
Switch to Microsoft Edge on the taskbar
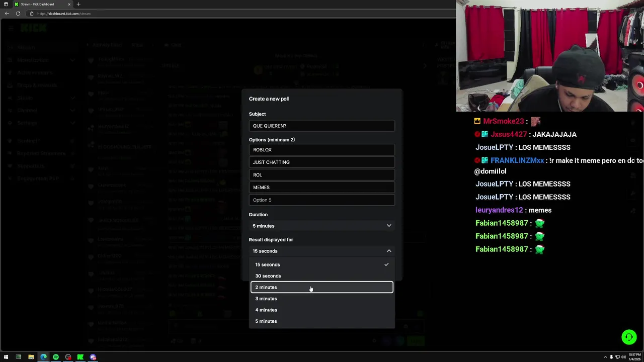pos(43,357)
